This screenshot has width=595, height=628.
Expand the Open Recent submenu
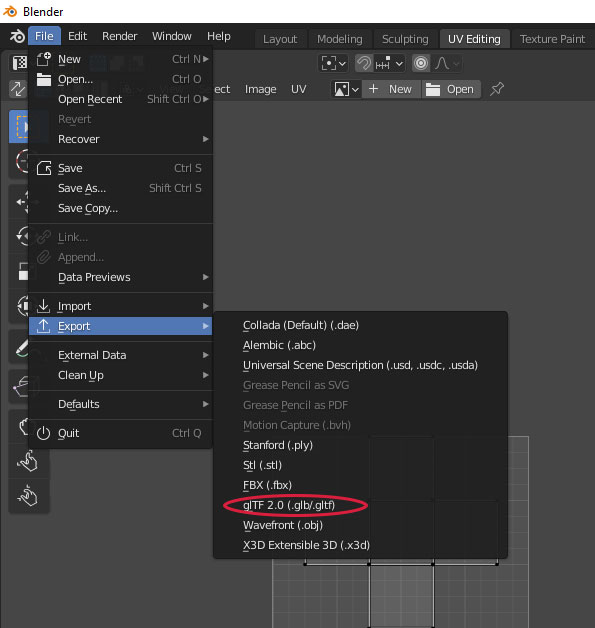click(121, 99)
